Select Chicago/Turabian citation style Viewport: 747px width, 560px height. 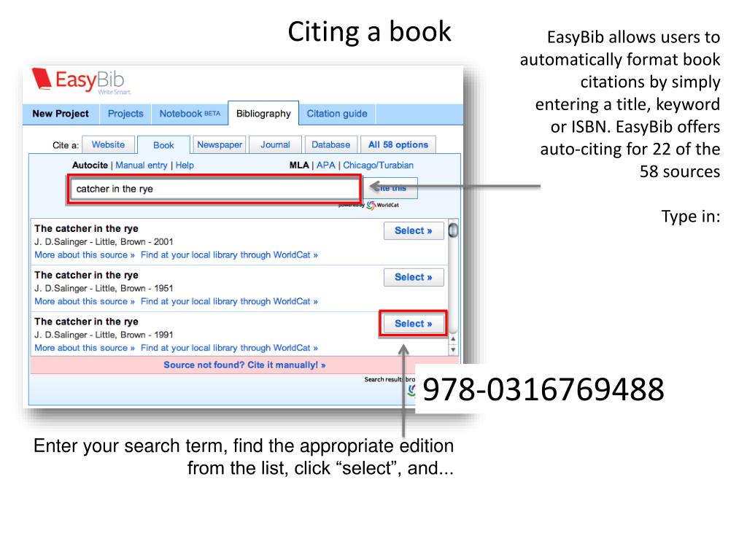click(379, 166)
